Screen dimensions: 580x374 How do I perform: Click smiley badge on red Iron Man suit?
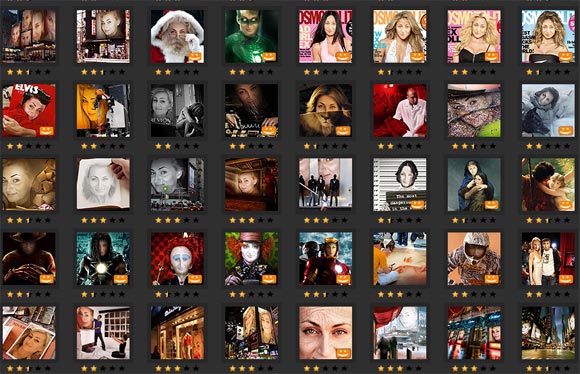coord(343,279)
